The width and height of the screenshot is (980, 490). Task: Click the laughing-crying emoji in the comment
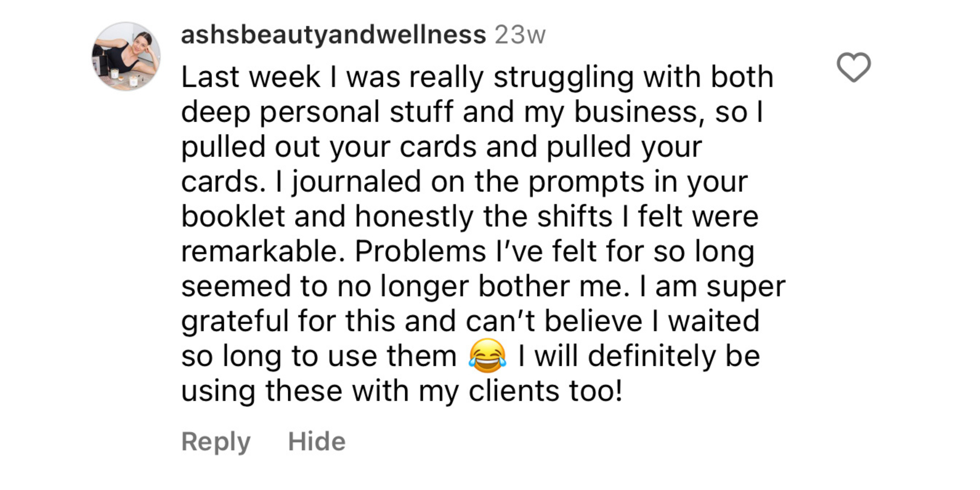point(487,356)
